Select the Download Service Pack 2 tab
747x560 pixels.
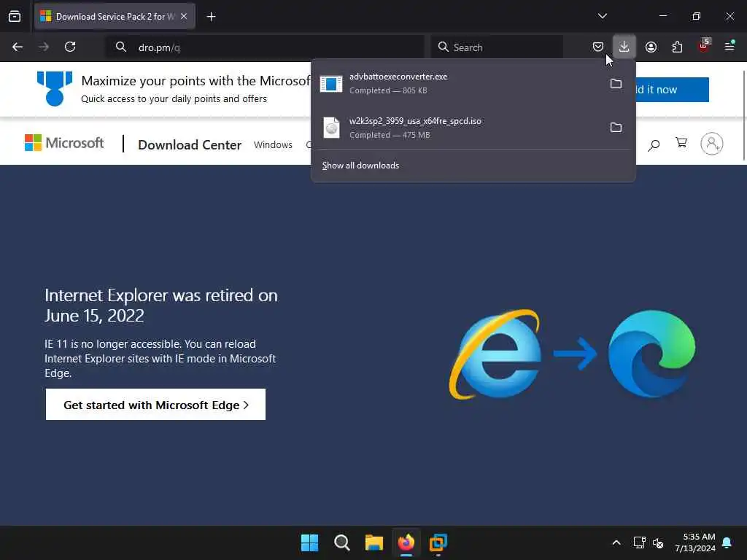point(115,17)
